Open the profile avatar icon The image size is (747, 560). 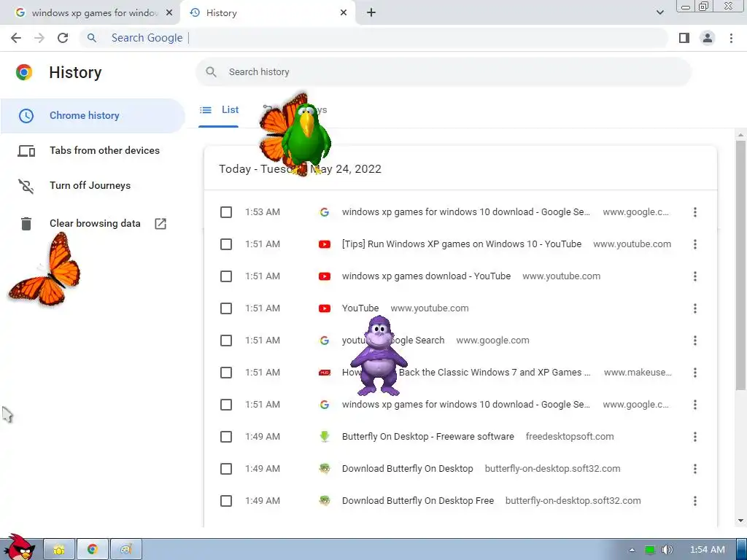[x=708, y=38]
